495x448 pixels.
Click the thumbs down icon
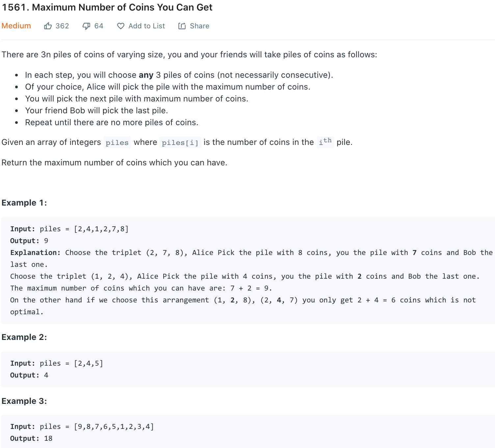pos(87,26)
